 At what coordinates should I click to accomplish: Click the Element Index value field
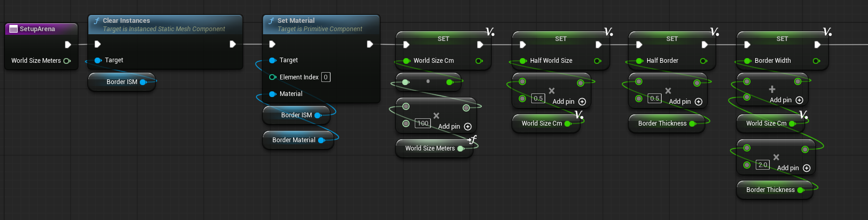point(325,77)
